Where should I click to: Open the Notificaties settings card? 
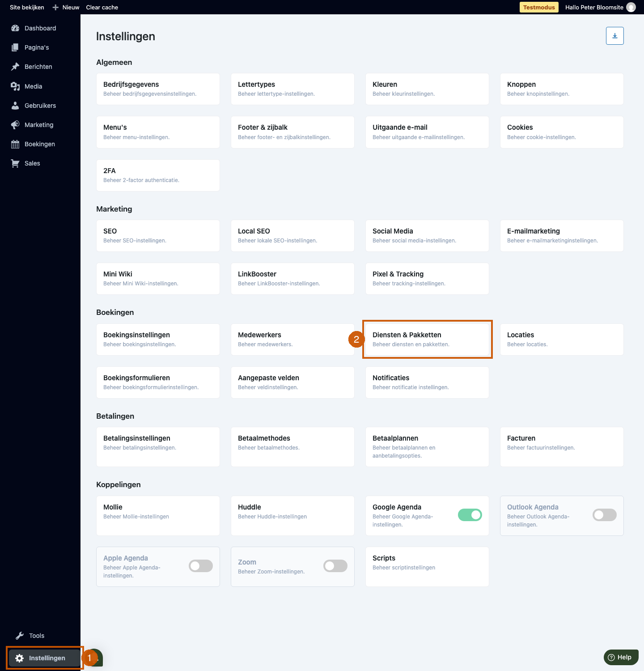pyautogui.click(x=427, y=382)
